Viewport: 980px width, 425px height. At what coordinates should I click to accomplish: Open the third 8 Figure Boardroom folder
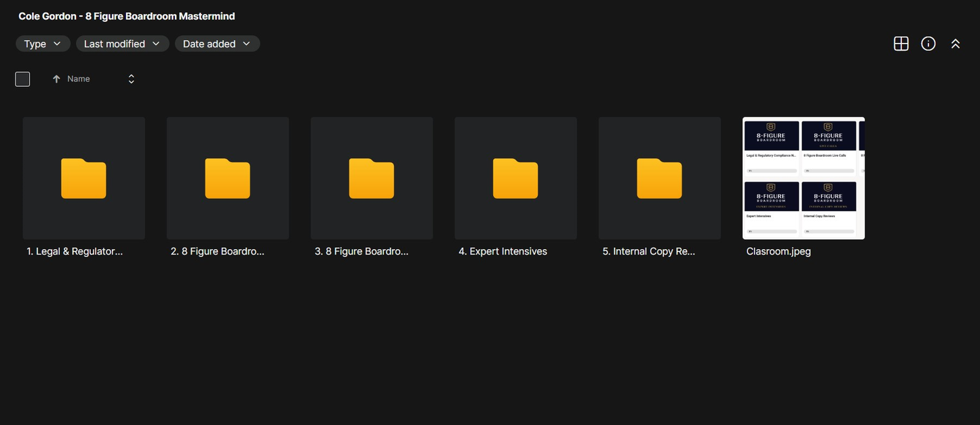(x=371, y=178)
